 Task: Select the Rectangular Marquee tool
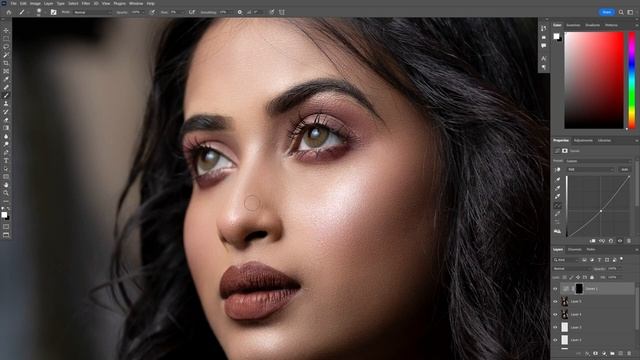[x=6, y=39]
